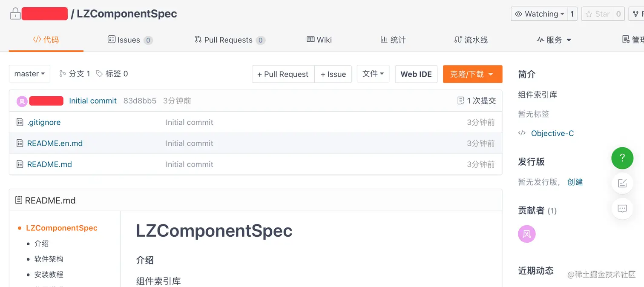Click the floating chat message icon
This screenshot has height=287, width=644.
[x=622, y=209]
